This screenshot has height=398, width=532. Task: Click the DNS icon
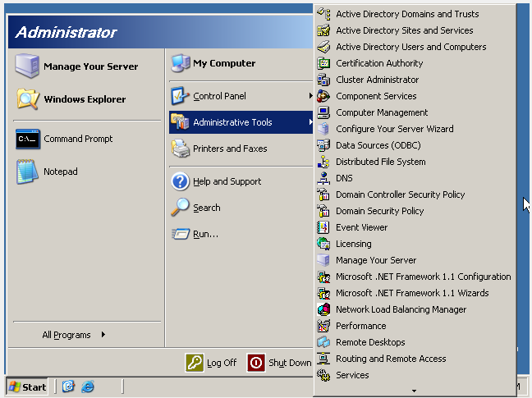point(323,178)
